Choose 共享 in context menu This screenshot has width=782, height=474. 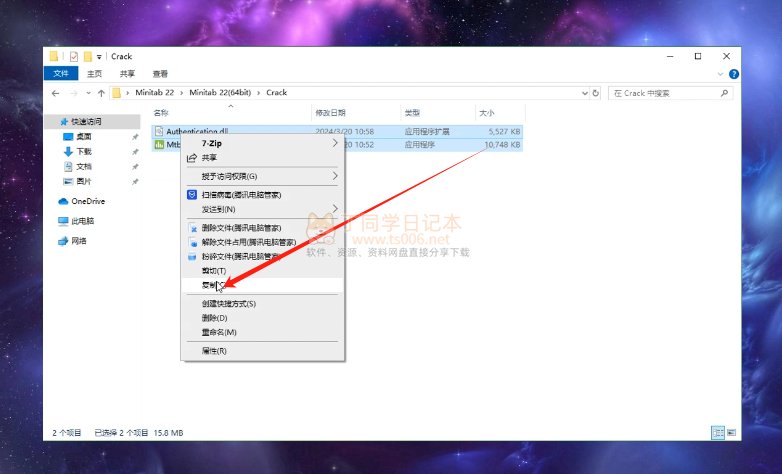click(262, 158)
